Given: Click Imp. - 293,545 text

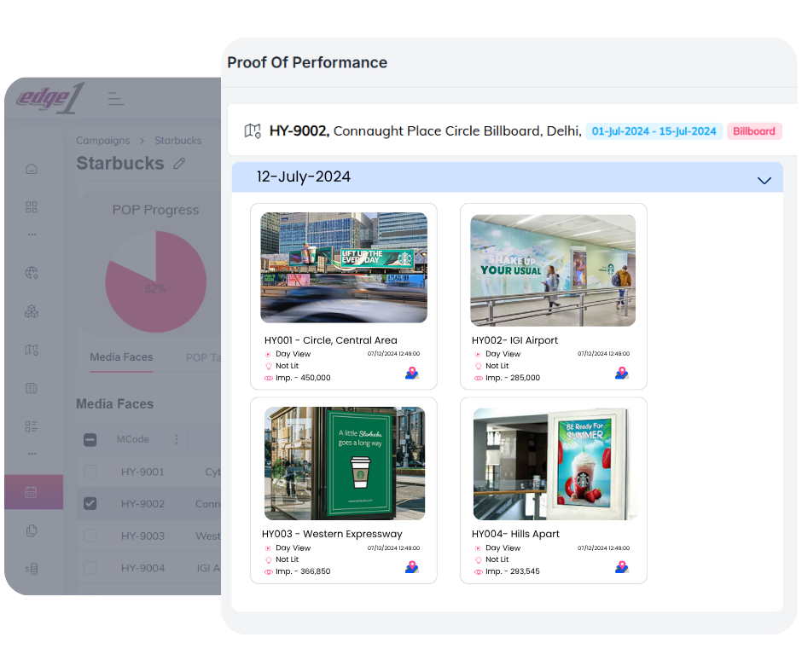Looking at the screenshot, I should pyautogui.click(x=513, y=571).
